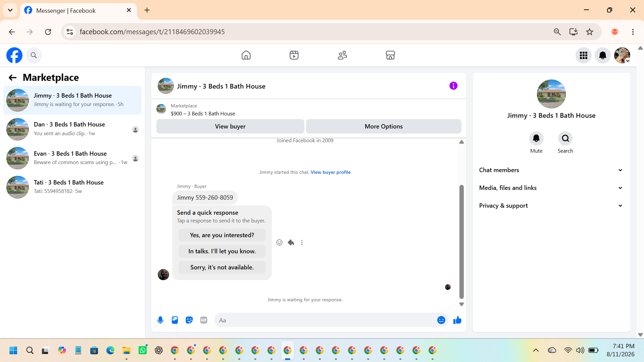Click the View buyer button
This screenshot has width=644, height=362.
(230, 126)
